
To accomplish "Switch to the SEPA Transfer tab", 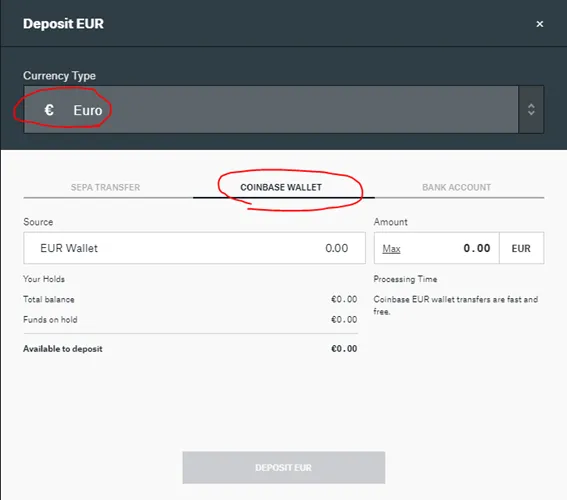I will [105, 187].
